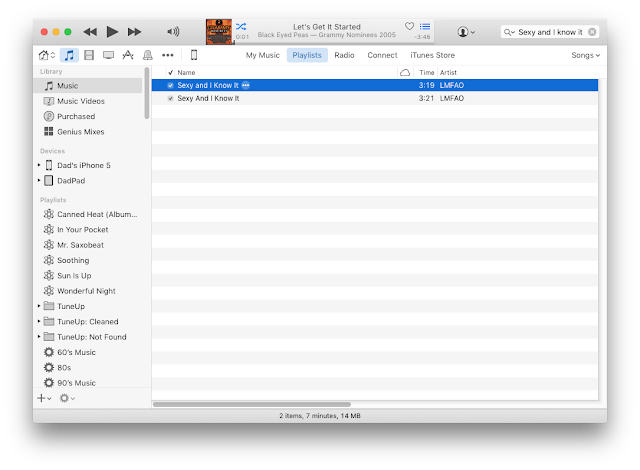
Task: Select Music Videos in the sidebar
Action: 87,101
